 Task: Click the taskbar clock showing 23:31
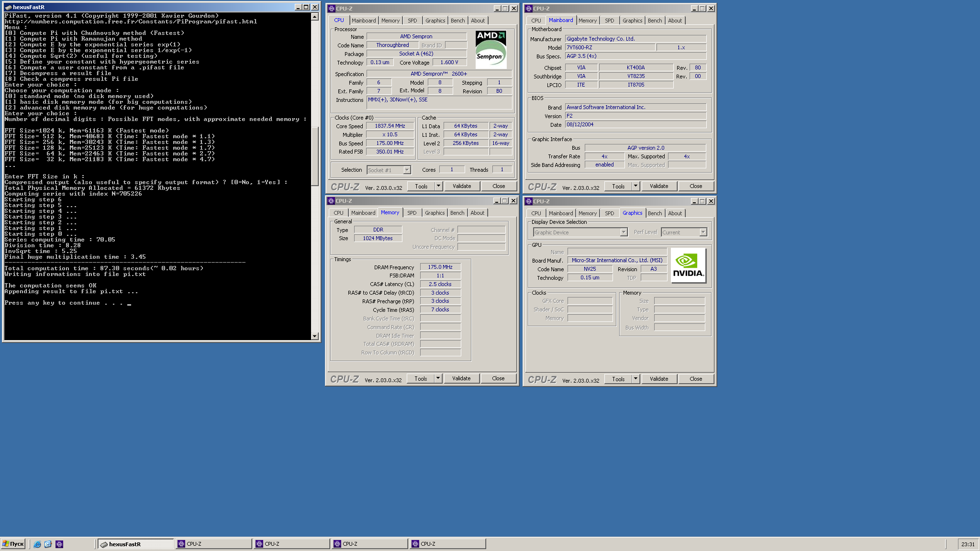(x=968, y=544)
